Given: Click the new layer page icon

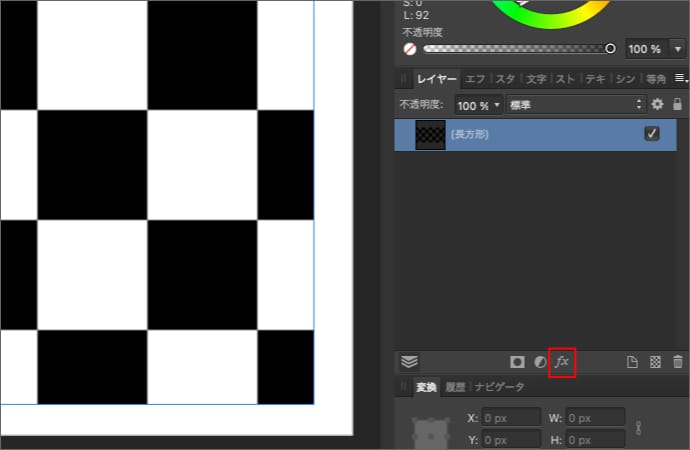Looking at the screenshot, I should pyautogui.click(x=632, y=361).
